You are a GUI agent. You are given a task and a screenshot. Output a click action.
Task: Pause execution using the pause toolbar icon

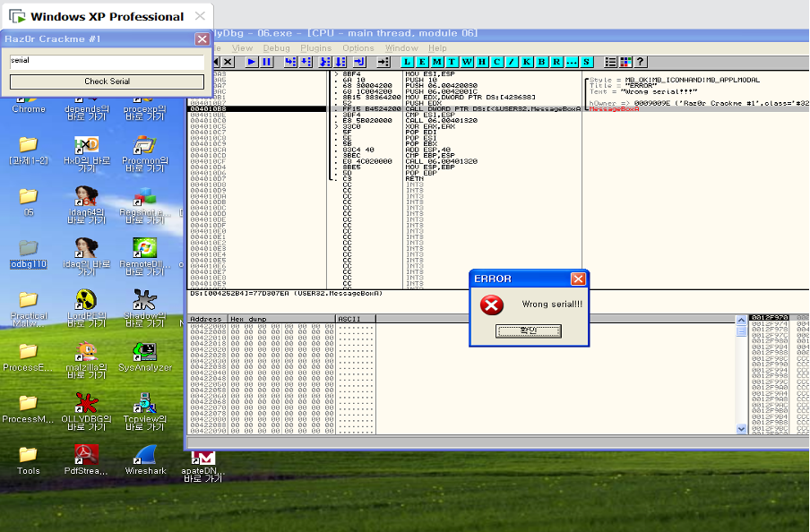[266, 62]
